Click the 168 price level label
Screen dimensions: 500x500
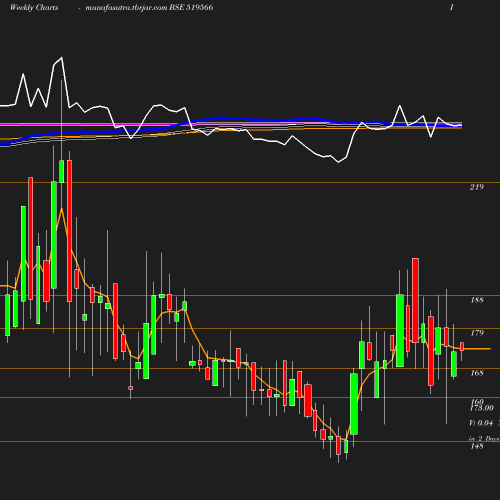pyautogui.click(x=477, y=373)
